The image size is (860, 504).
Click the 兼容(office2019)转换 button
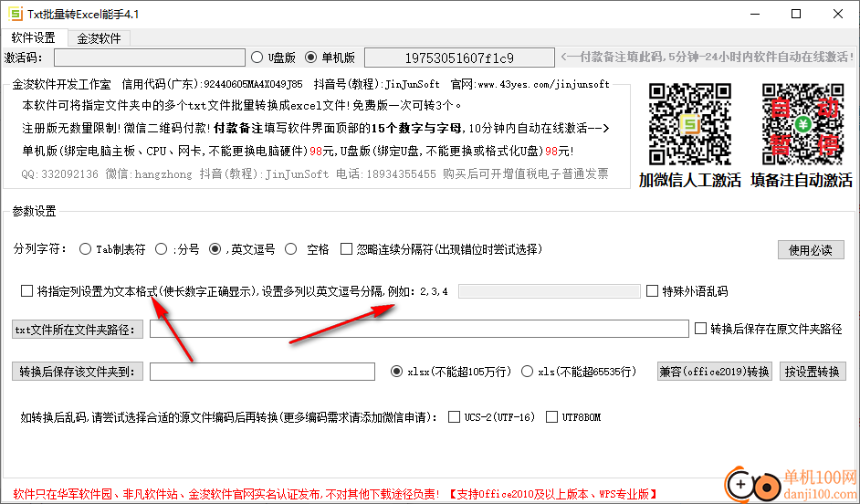[x=715, y=372]
